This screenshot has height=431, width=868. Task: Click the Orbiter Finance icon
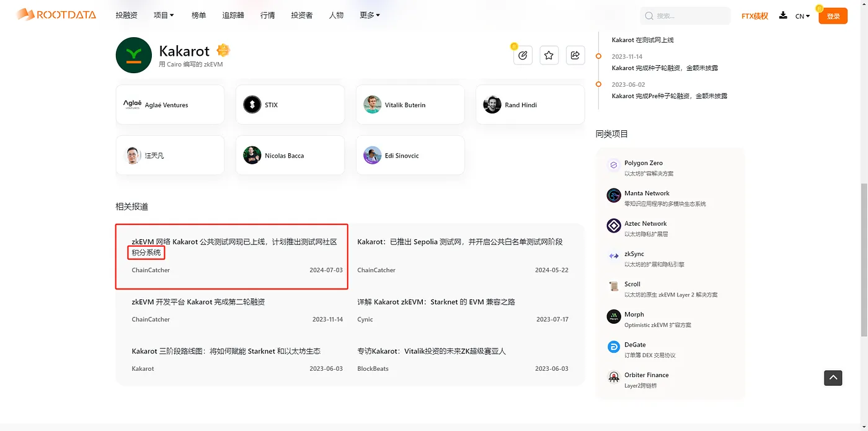point(614,377)
